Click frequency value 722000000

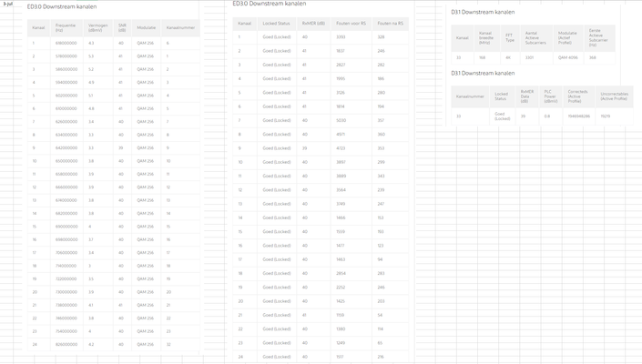click(66, 278)
